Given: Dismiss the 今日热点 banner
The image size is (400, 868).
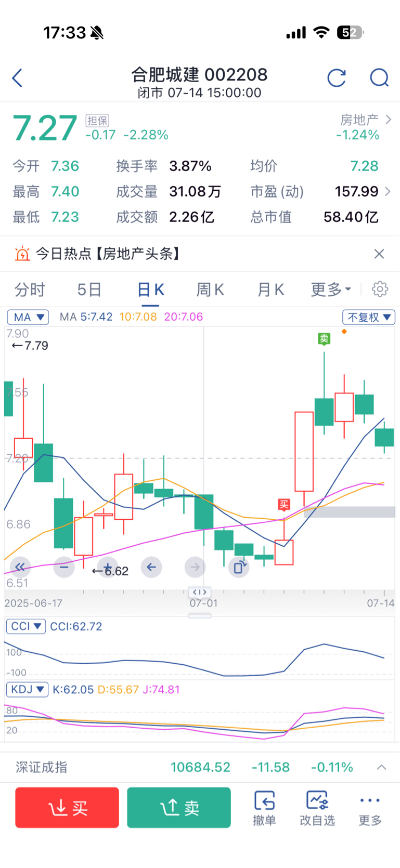Looking at the screenshot, I should point(379,254).
